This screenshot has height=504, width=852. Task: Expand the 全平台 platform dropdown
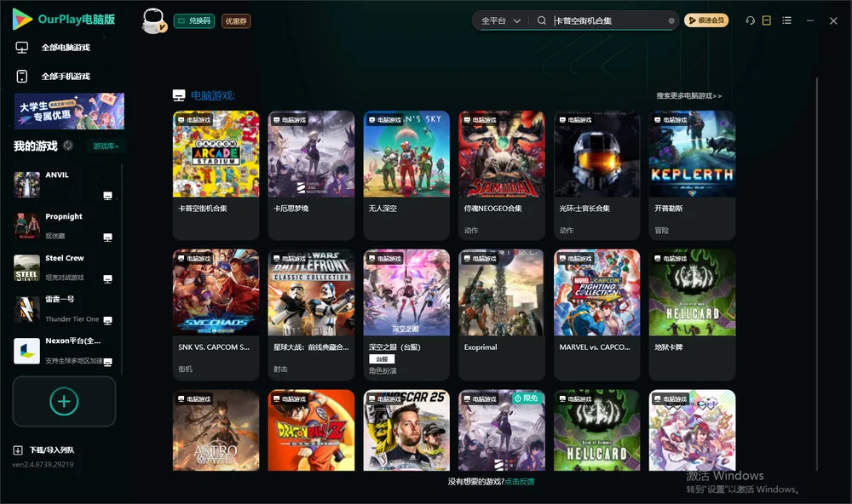500,20
